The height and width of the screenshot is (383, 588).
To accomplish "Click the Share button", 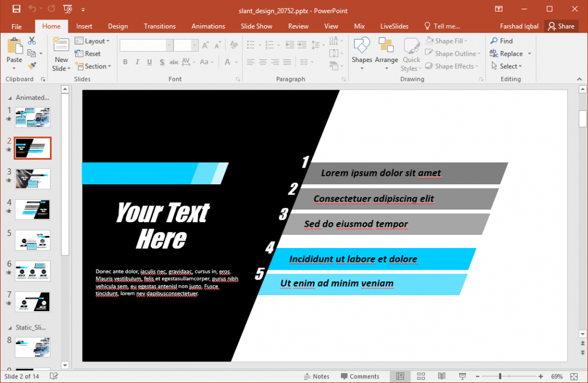I will (x=561, y=26).
